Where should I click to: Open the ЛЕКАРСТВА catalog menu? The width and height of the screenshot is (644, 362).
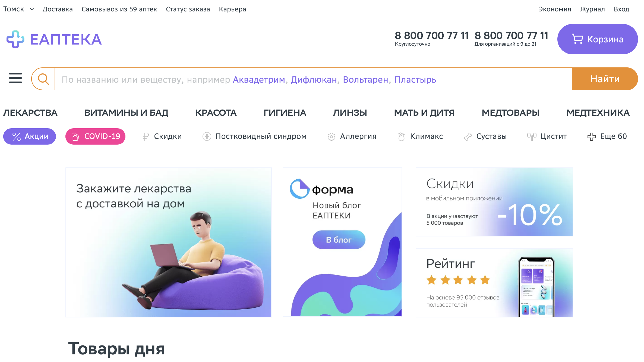click(30, 113)
